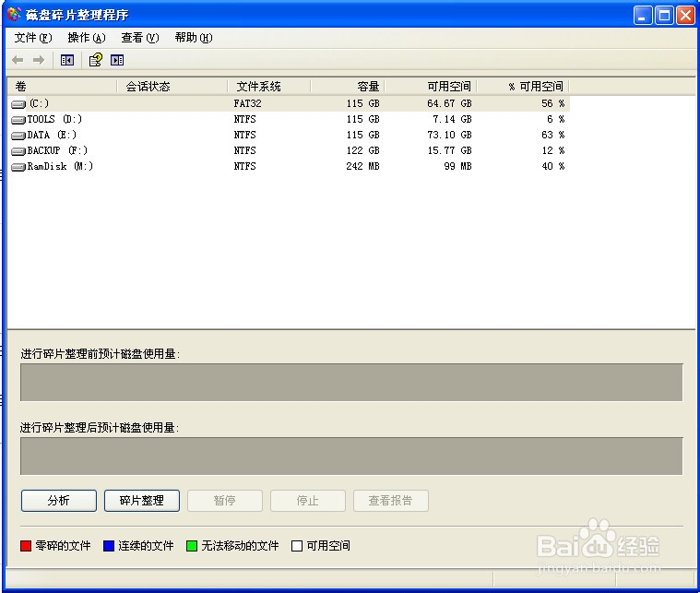Toggle the show/hide action pane icon
700x593 pixels.
(x=117, y=60)
